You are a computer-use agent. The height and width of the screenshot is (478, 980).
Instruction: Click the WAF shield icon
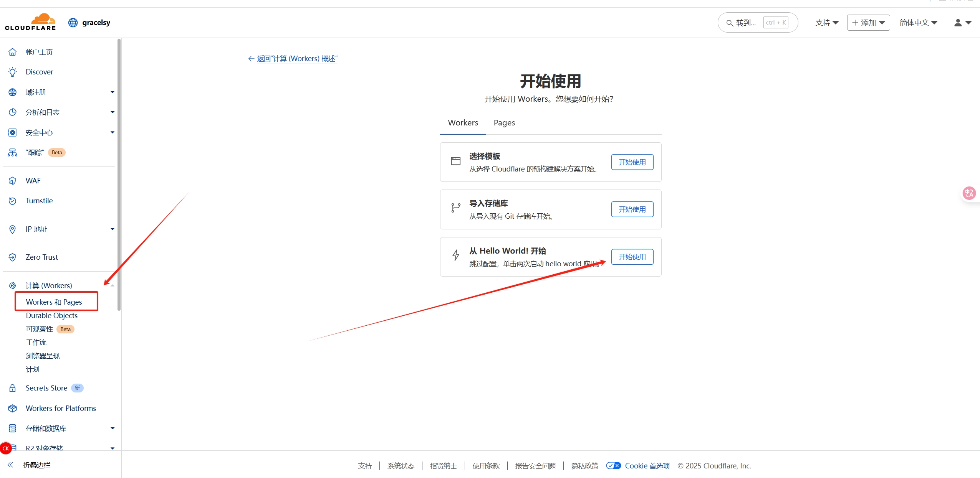tap(12, 181)
